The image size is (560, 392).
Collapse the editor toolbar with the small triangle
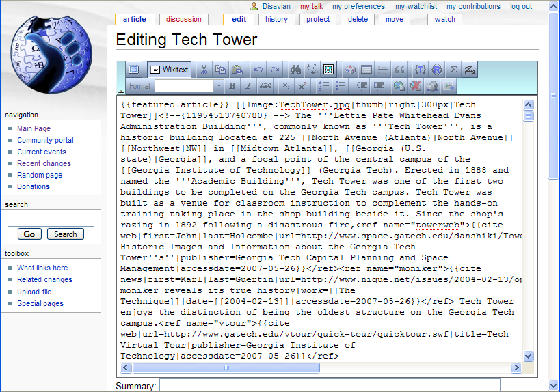[121, 92]
